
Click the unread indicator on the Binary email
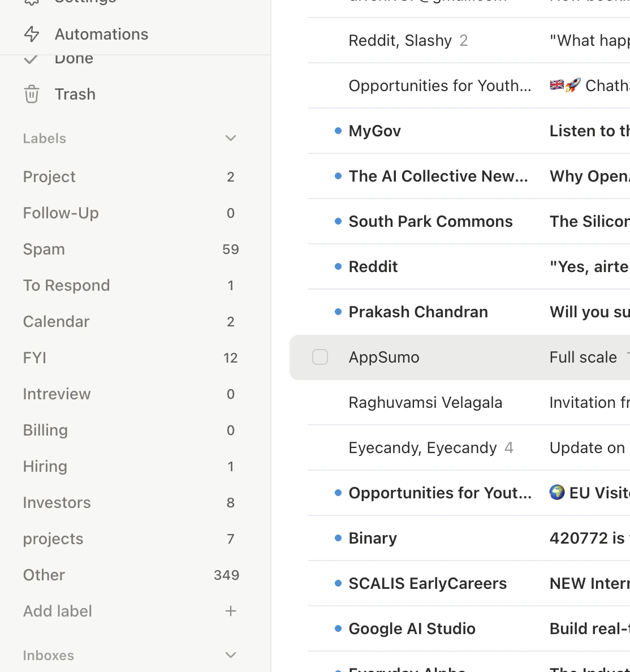[338, 537]
